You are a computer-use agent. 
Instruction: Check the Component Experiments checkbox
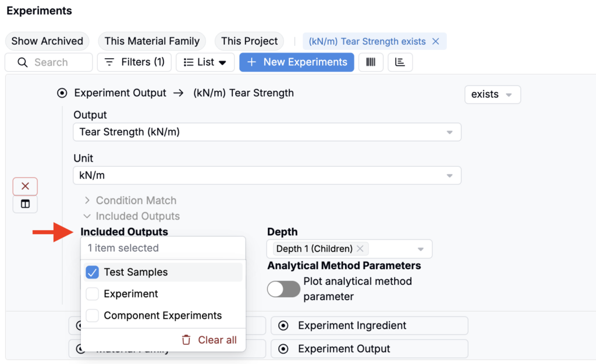(x=92, y=316)
